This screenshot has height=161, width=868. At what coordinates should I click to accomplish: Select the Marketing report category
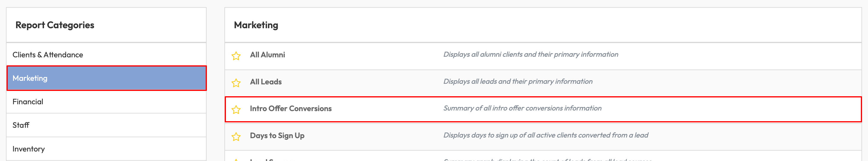click(x=30, y=78)
